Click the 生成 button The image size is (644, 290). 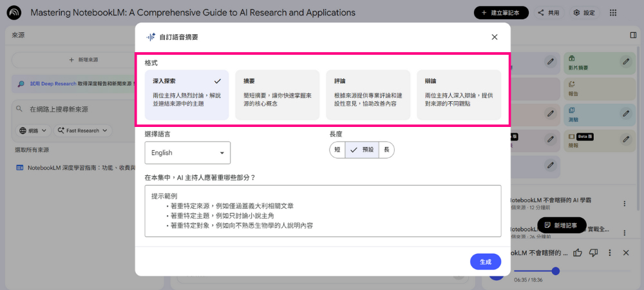pos(486,262)
